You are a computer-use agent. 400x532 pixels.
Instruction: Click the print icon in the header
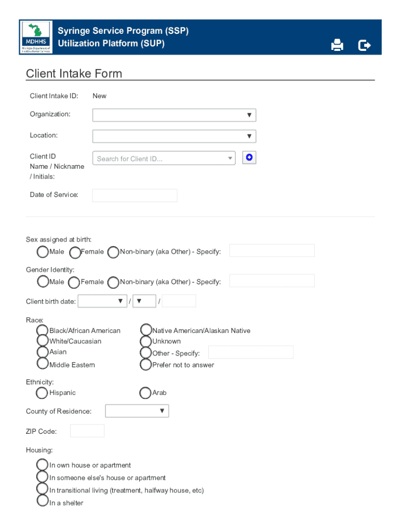[337, 45]
